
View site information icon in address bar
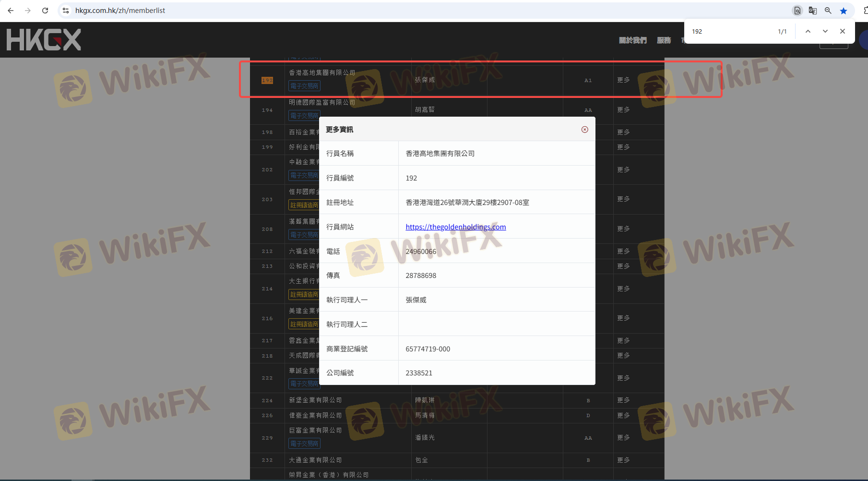[66, 11]
